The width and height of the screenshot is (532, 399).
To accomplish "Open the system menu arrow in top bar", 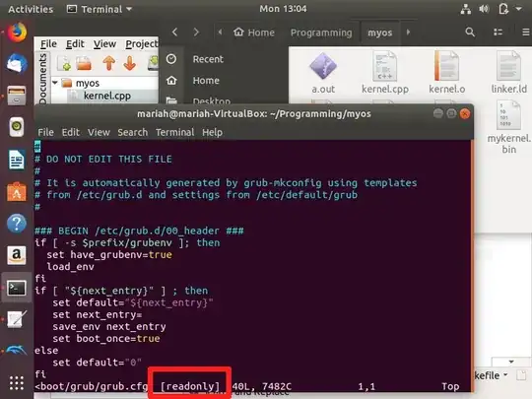I will [x=519, y=9].
